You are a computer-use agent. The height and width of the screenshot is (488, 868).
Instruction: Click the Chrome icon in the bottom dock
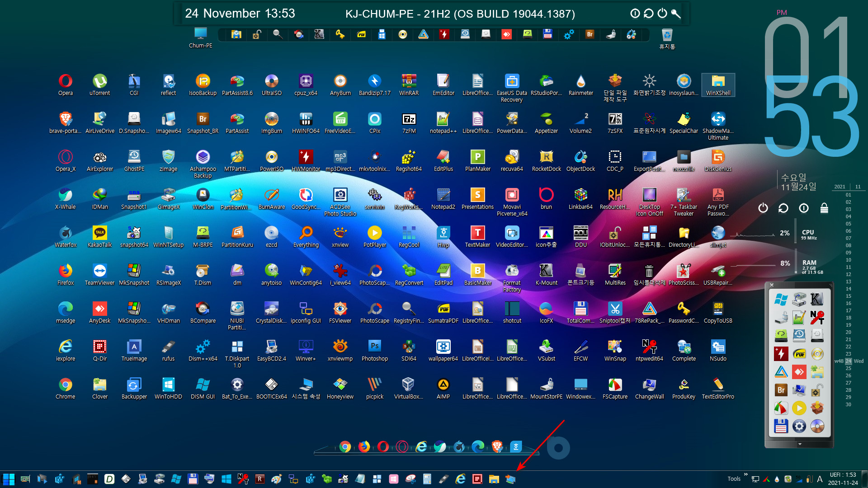[345, 447]
